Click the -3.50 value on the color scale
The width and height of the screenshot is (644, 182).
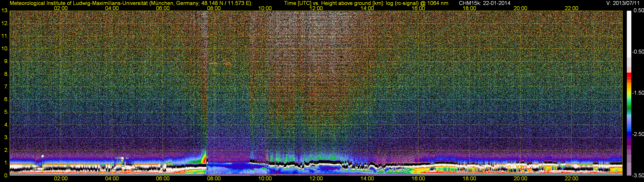(638, 176)
